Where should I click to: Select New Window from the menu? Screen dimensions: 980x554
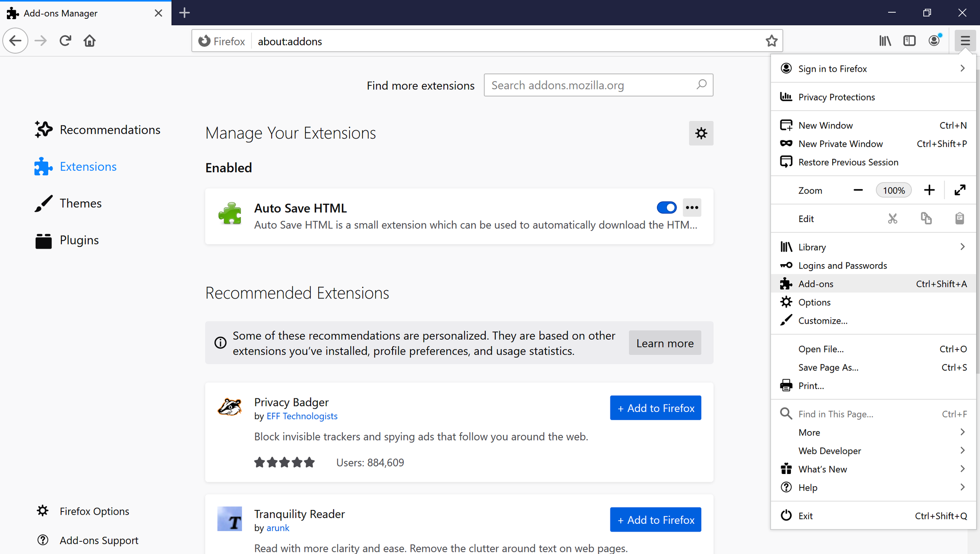tap(873, 125)
